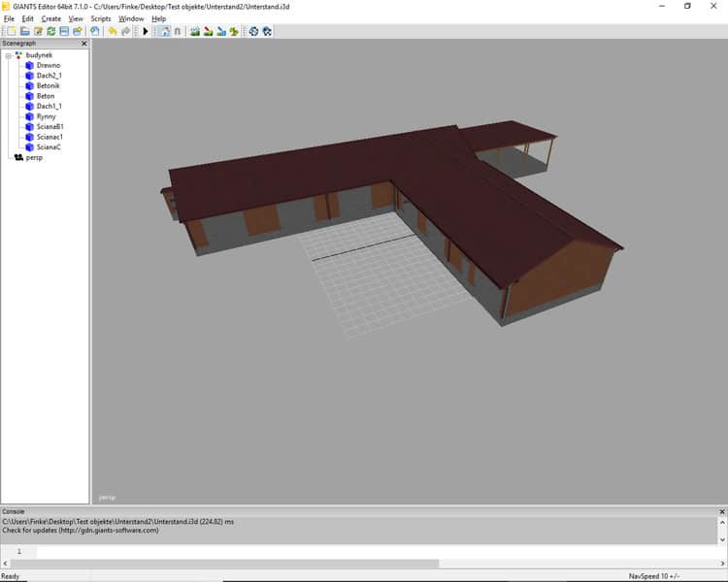This screenshot has height=582, width=728.
Task: Click the foliage paint mode icon
Action: tap(234, 31)
